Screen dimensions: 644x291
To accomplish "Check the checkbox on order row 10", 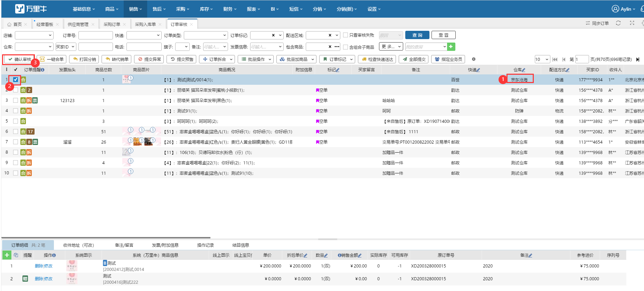I will pos(16,173).
